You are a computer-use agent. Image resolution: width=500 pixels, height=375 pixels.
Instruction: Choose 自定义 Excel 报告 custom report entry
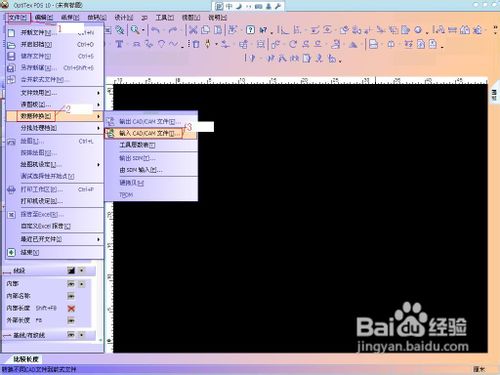click(55, 226)
